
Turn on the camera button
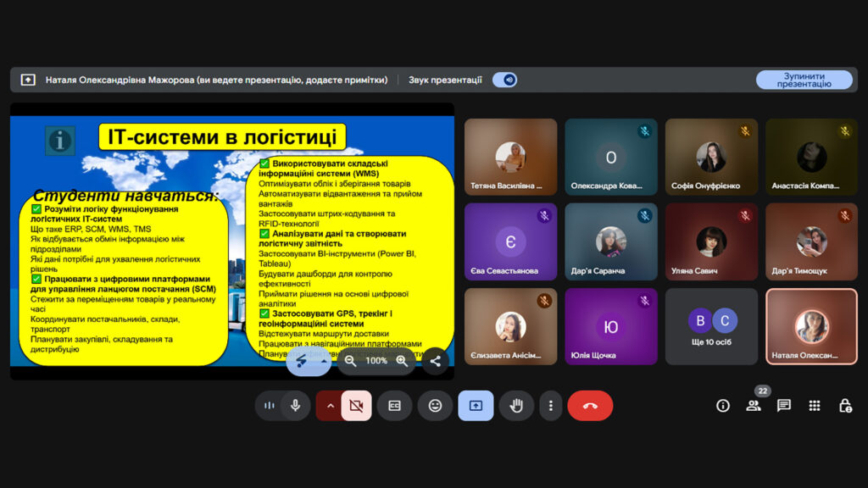[x=357, y=406]
